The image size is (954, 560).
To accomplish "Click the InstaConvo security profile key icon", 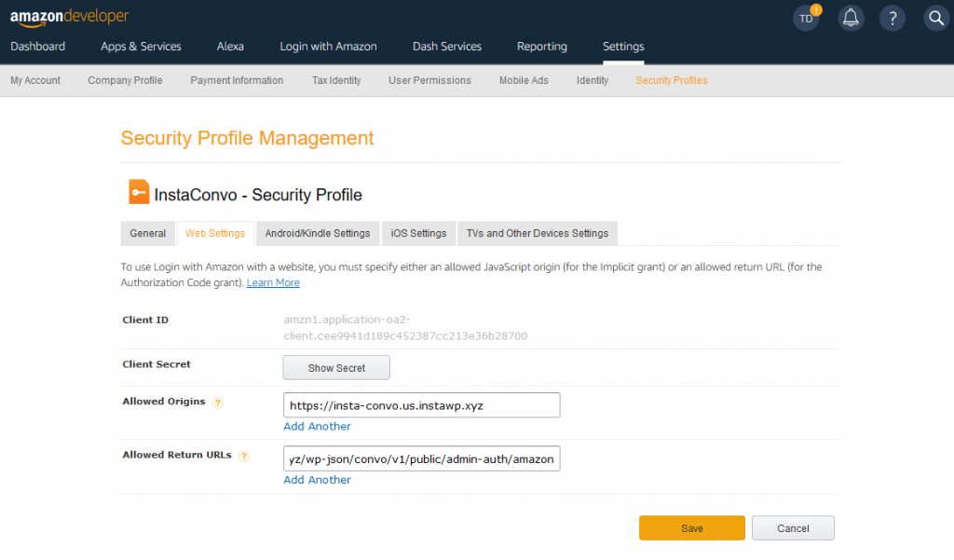I will tap(139, 192).
